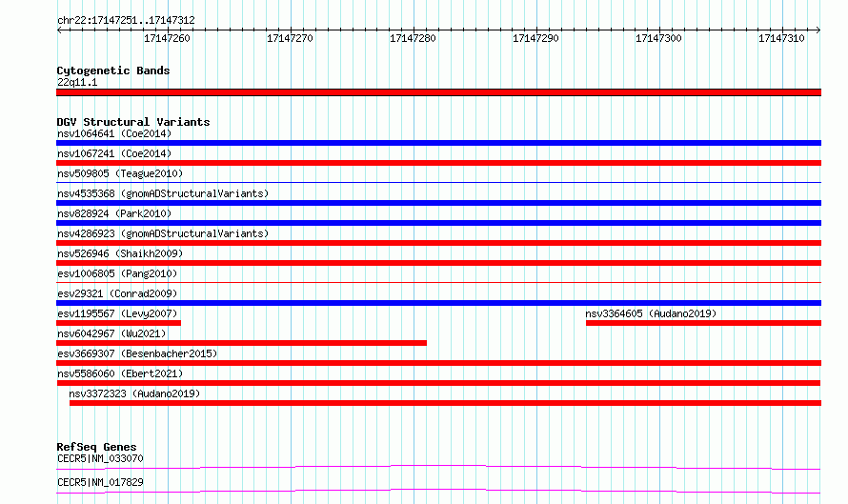
Task: Open variant esv29321 (Conrad2009) label
Action: tap(117, 293)
